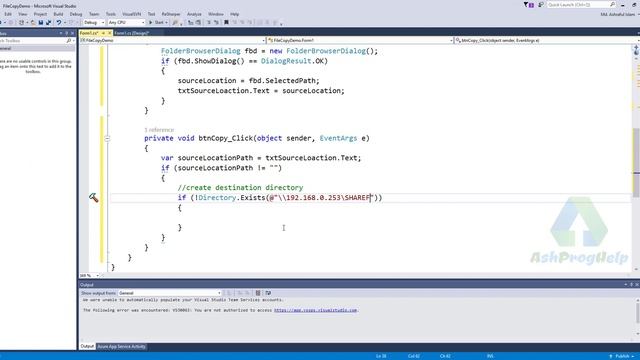Switch to the Form1.cs [Design] tab
640x360 pixels.
point(131,33)
